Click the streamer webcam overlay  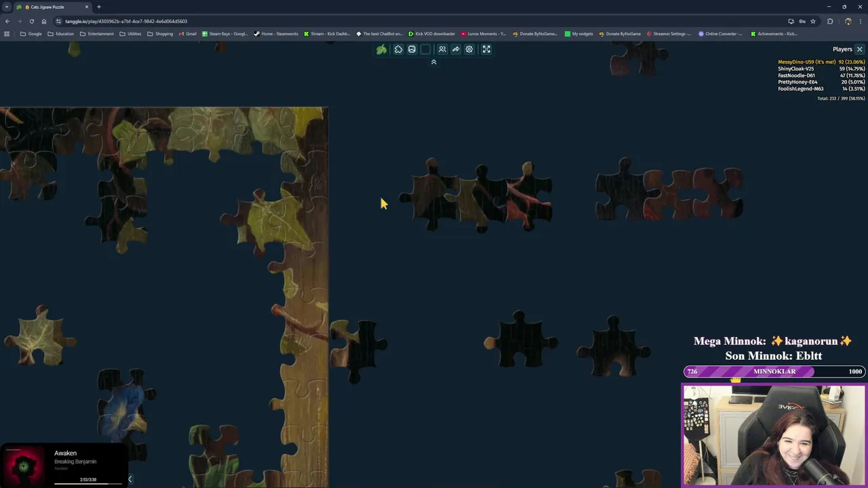[774, 435]
